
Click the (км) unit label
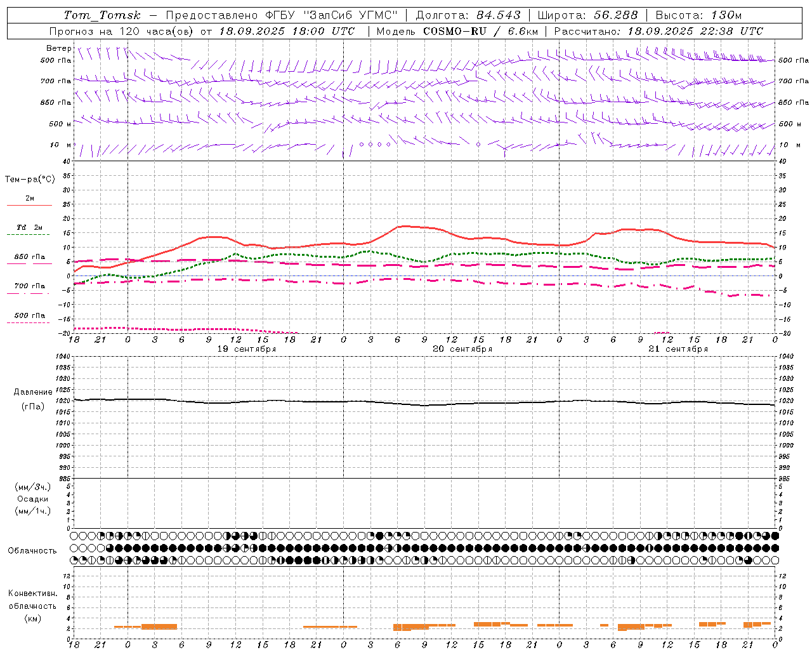32,618
